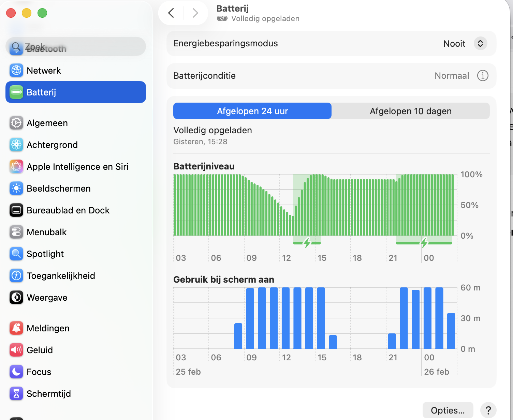
Task: Click the Achtergrond flower icon
Action: (16, 145)
